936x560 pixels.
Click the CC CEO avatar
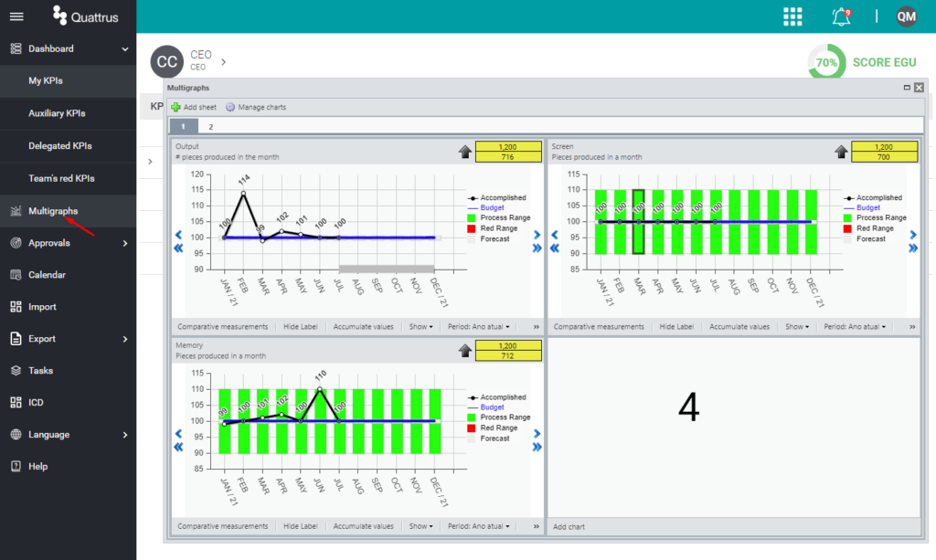coord(166,61)
